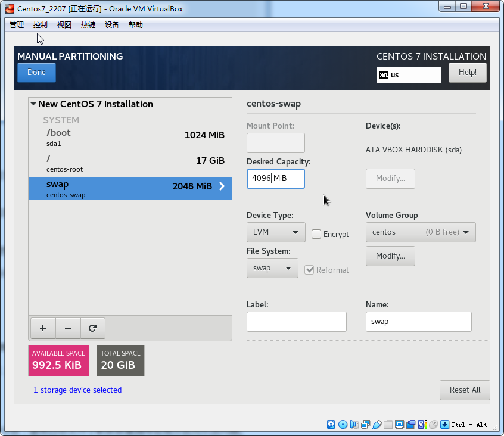Click the add mount point plus button
This screenshot has width=504, height=436.
tap(42, 328)
